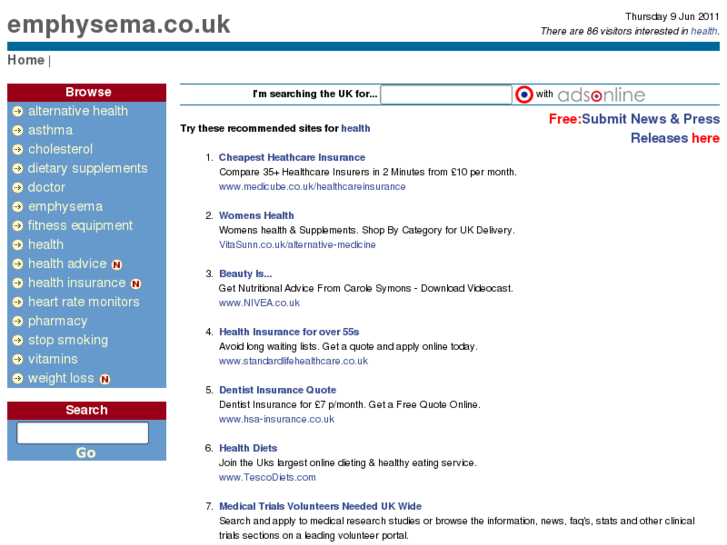Screen dimensions: 727x545
Task: Open fitness equipment category
Action: 80,226
